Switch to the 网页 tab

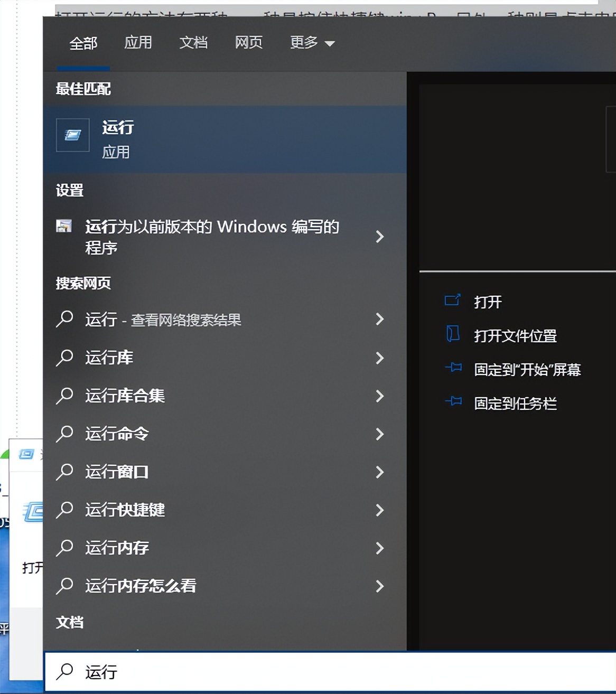click(248, 43)
